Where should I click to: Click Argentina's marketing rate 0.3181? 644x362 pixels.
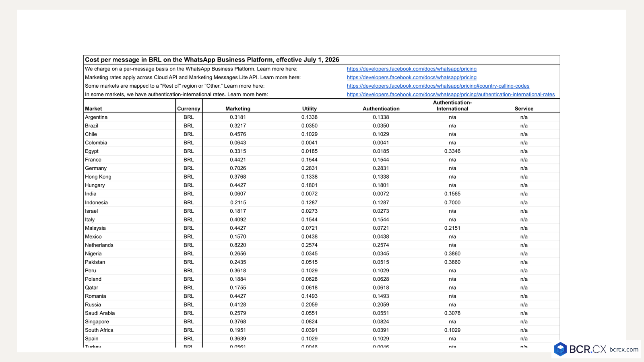[238, 117]
